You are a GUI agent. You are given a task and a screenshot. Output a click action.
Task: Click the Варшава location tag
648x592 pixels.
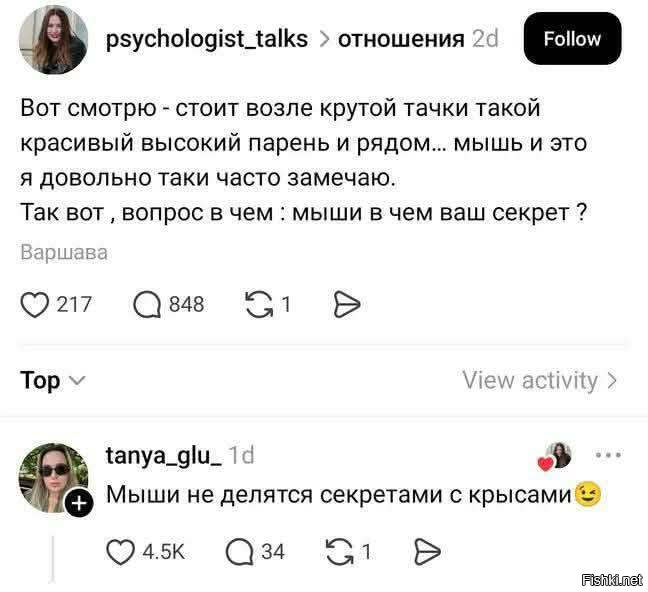(64, 253)
